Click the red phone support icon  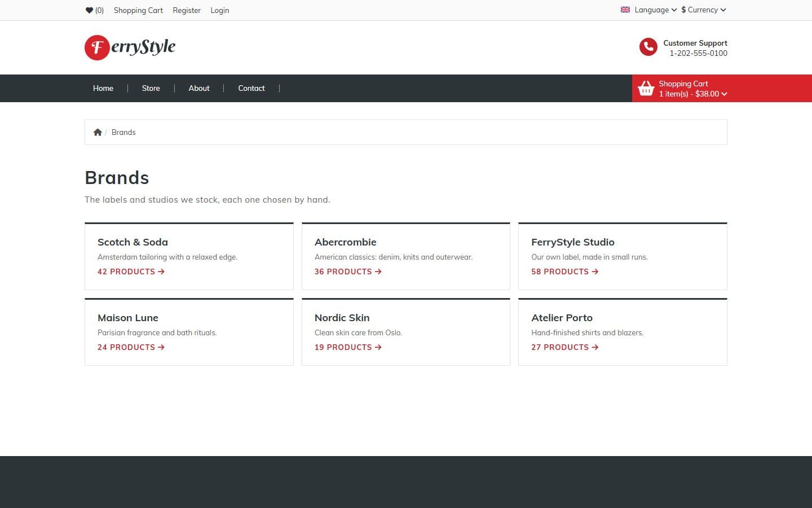pyautogui.click(x=648, y=47)
